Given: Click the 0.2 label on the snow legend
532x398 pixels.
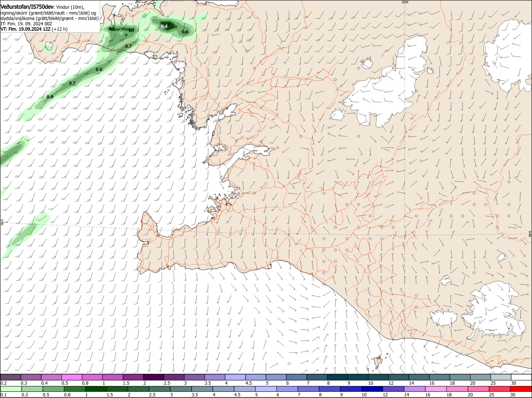Looking at the screenshot, I should coord(3,383).
